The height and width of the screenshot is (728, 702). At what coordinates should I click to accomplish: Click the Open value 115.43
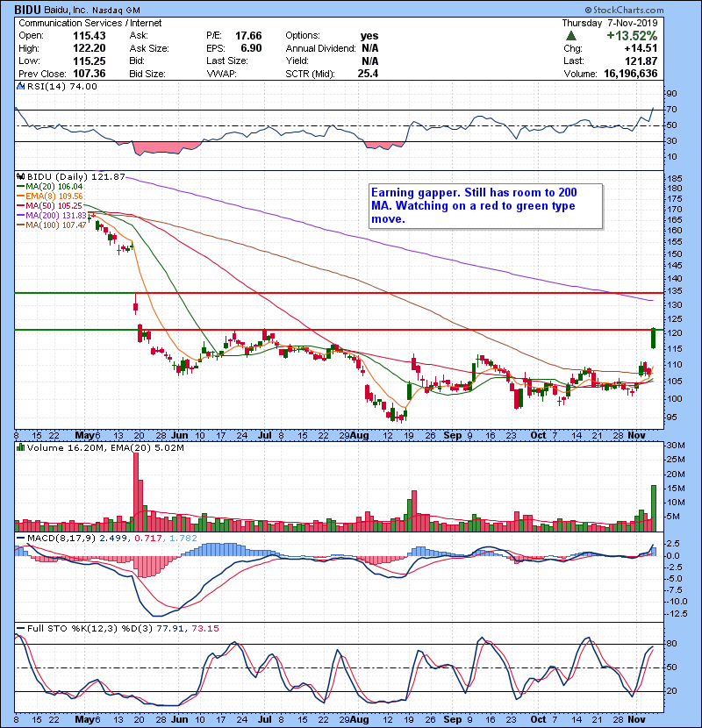pos(90,36)
